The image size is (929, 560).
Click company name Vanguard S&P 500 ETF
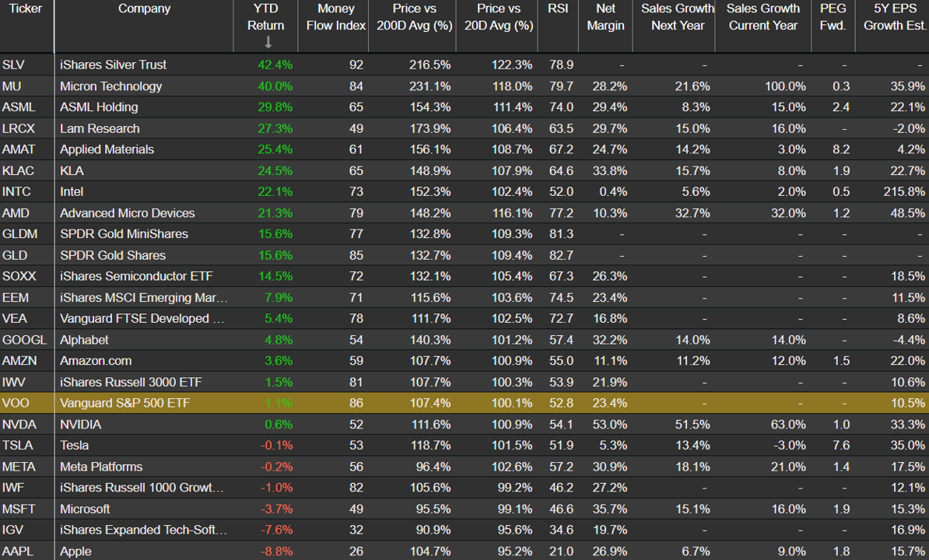(x=125, y=404)
